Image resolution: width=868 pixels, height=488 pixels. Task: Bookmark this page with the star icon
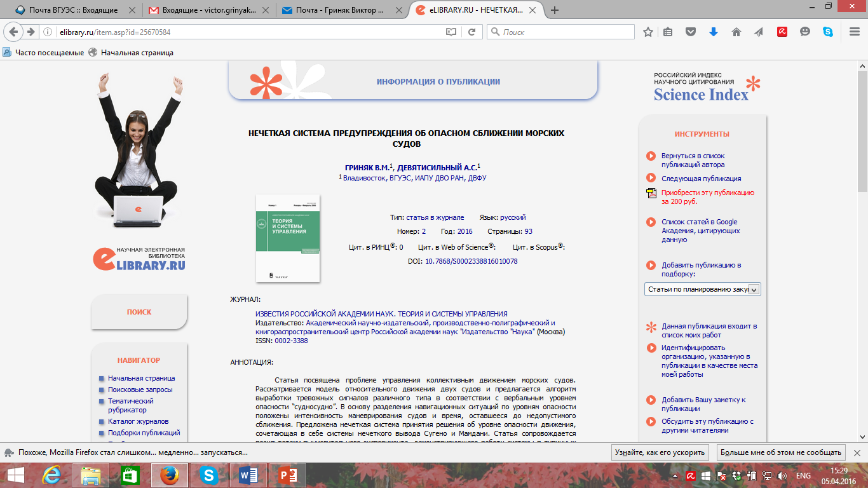[648, 32]
